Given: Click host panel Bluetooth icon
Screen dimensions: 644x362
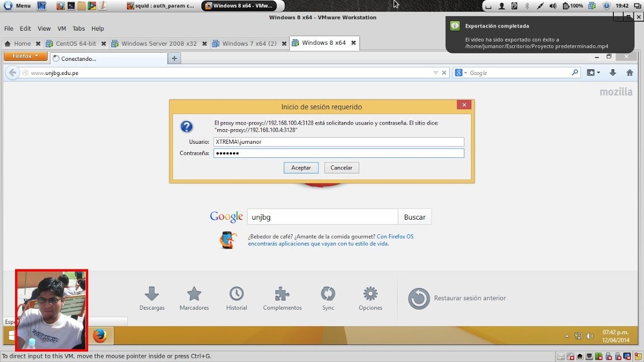Looking at the screenshot, I should (527, 6).
